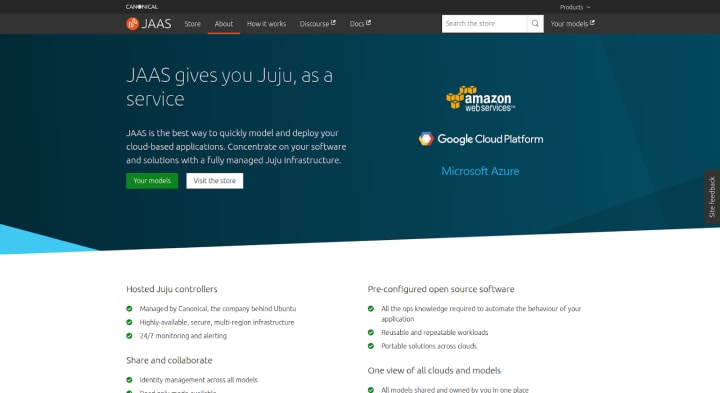Click the JAAS logo icon
The height and width of the screenshot is (393, 720).
(x=132, y=23)
